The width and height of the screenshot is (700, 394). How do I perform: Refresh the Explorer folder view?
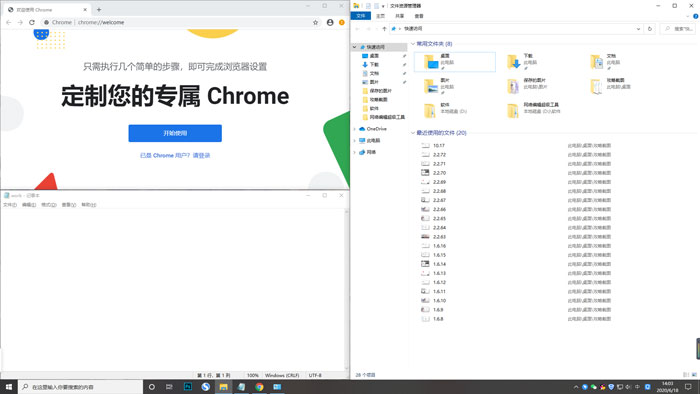[650, 29]
